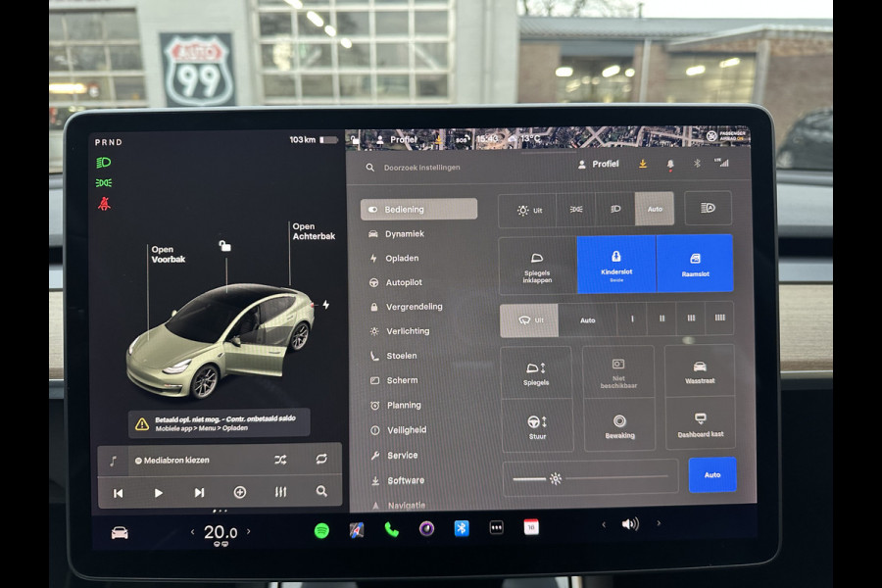882x588 pixels.
Task: Open the Dashboard kast compartment
Action: 699,425
